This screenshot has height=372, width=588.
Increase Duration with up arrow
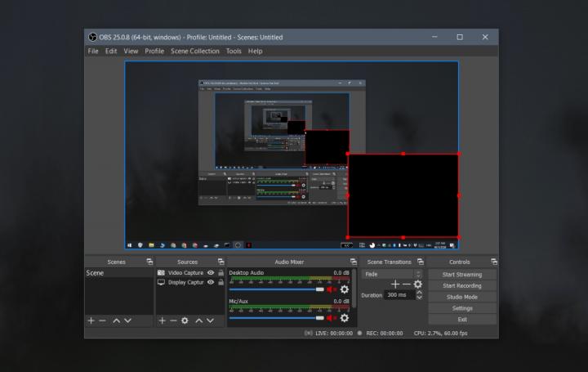click(x=419, y=293)
